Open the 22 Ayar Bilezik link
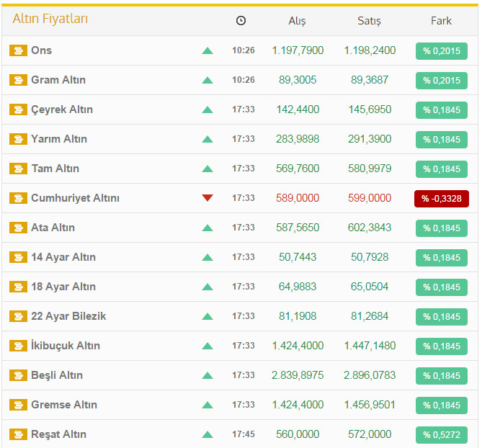This screenshot has width=495, height=448. (68, 316)
